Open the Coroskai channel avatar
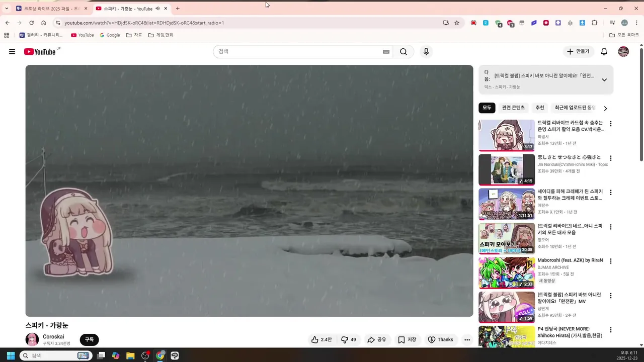This screenshot has height=362, width=644. (x=32, y=339)
